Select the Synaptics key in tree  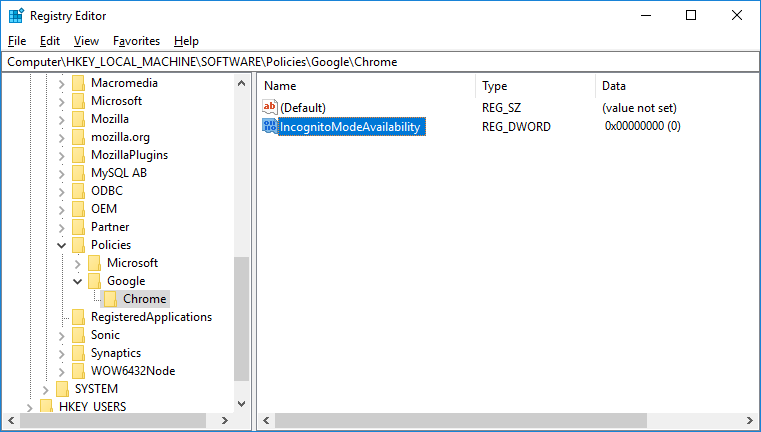[x=115, y=353]
